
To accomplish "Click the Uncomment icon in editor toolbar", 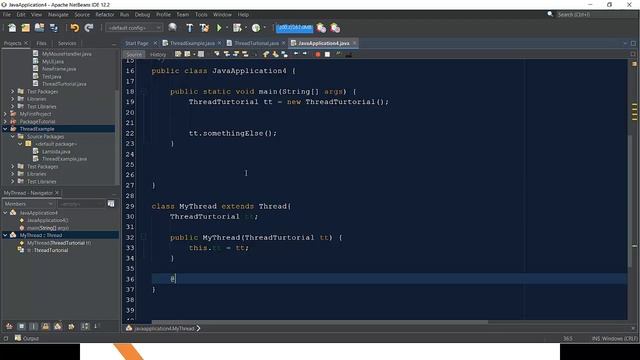I will (348, 54).
